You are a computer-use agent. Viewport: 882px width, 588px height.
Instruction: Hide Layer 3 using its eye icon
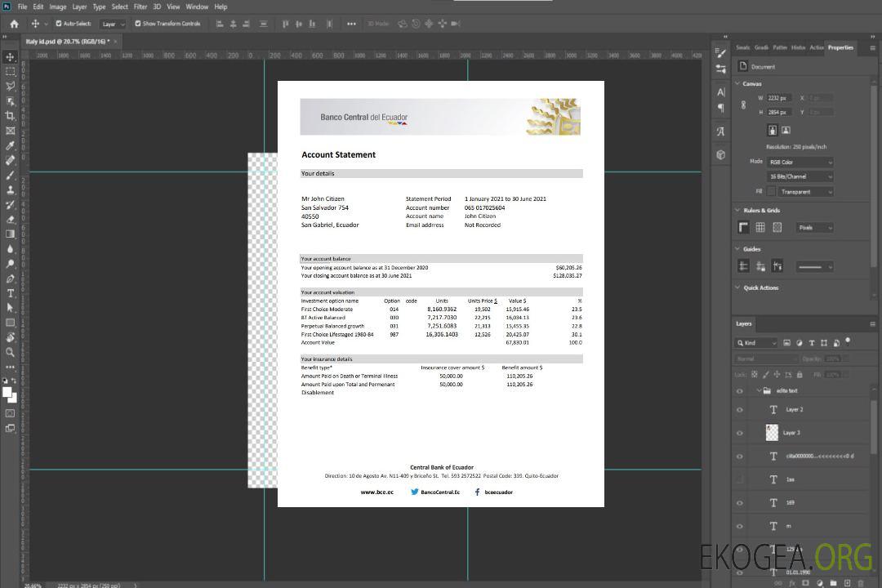click(740, 434)
